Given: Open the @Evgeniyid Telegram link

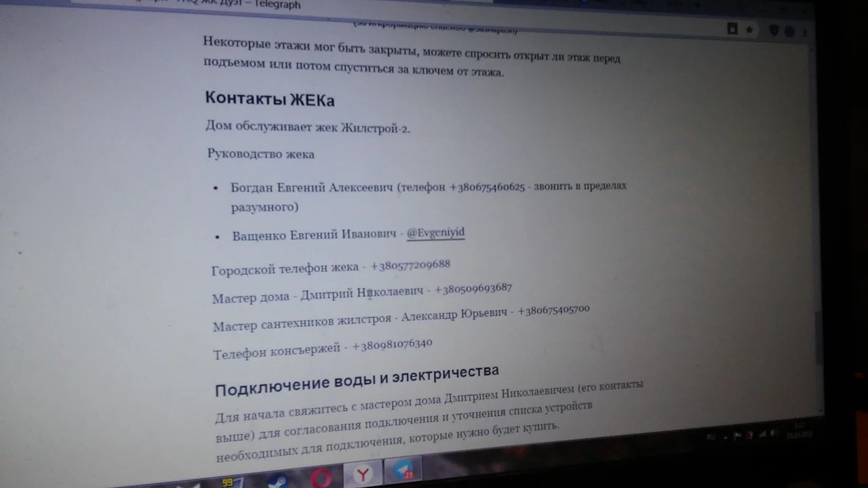Looking at the screenshot, I should pos(435,232).
